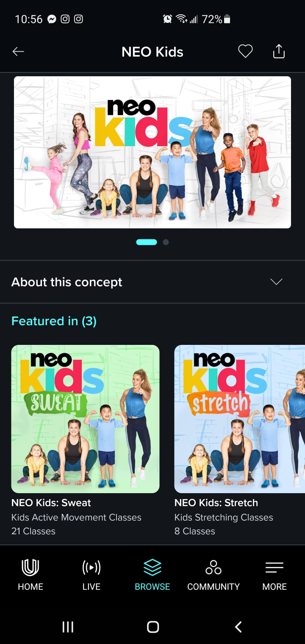Click the NEO Kids: Stretch title
Viewport: 305px width, 644px height.
coord(216,503)
